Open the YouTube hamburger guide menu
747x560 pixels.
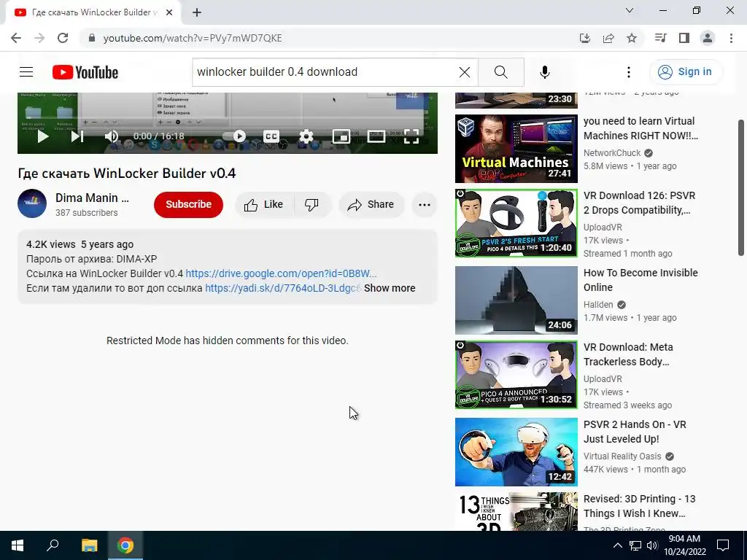26,72
